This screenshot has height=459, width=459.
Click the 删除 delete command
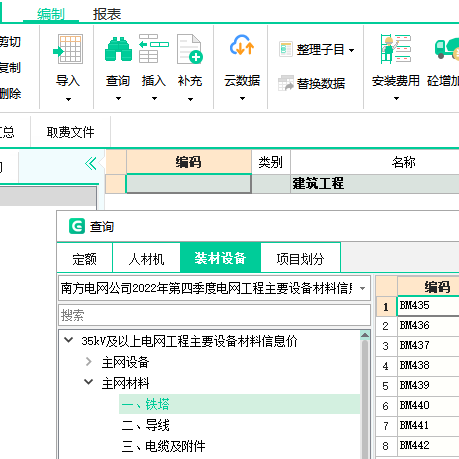point(10,93)
